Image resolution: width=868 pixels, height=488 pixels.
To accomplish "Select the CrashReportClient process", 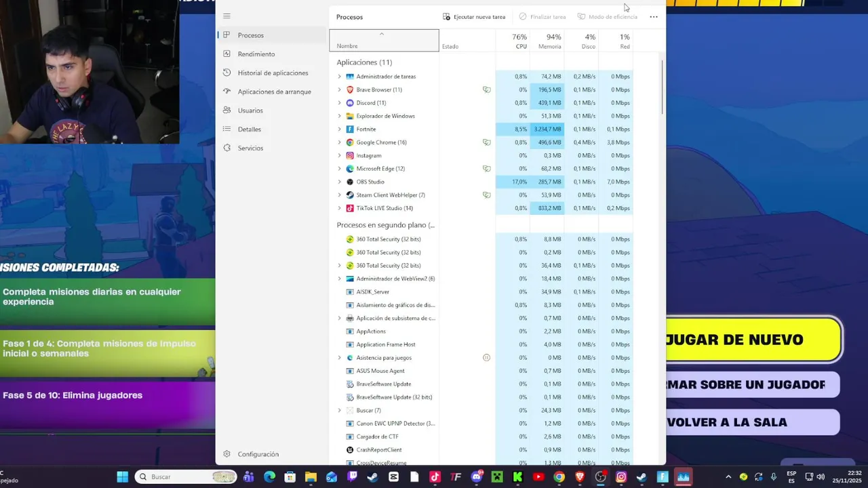I will (481, 449).
